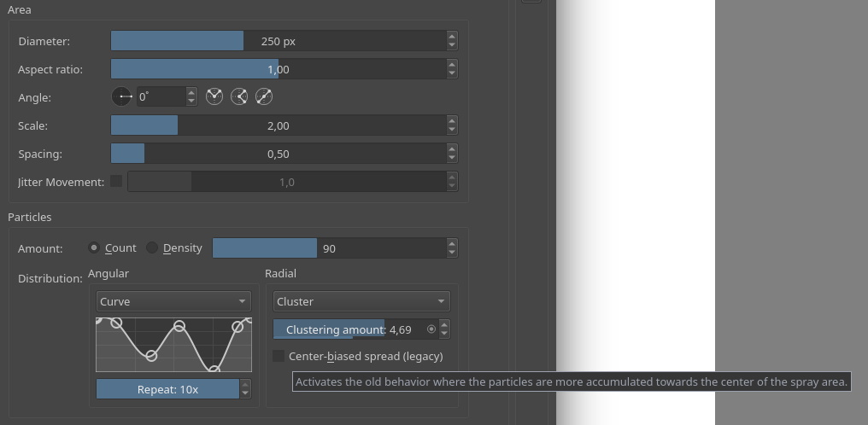Viewport: 868px width, 425px height.
Task: Click the Clustering amount curve-options circle icon
Action: click(431, 329)
